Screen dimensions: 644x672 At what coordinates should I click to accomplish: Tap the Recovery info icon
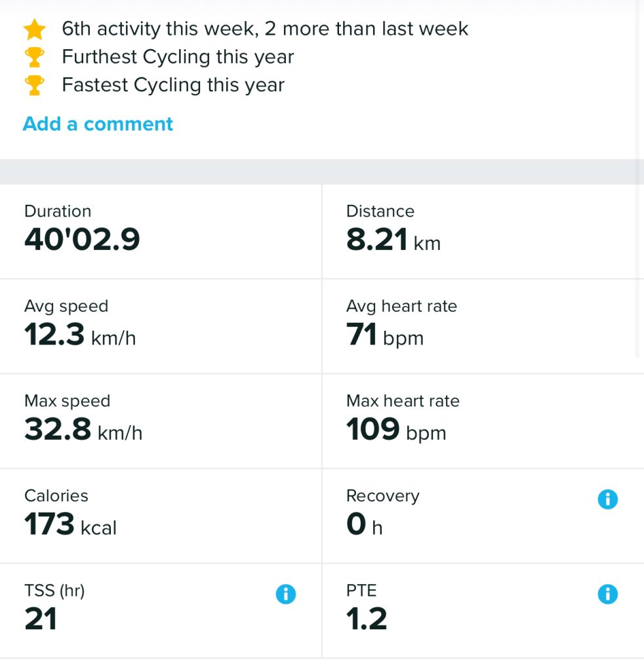point(607,499)
